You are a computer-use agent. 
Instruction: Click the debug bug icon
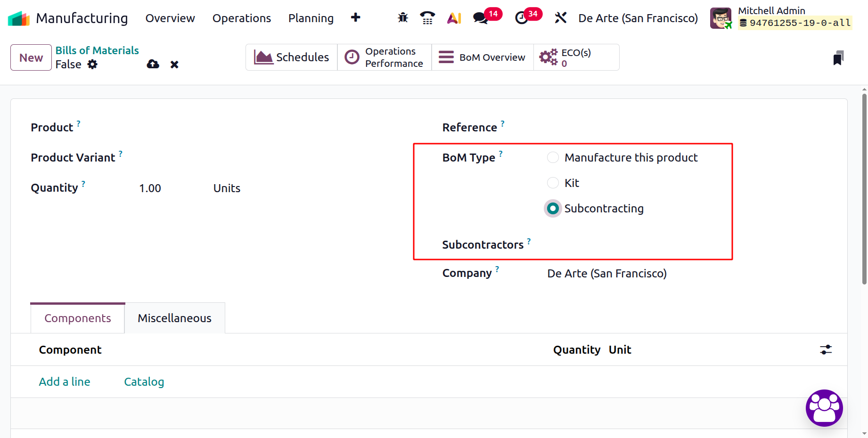point(402,18)
